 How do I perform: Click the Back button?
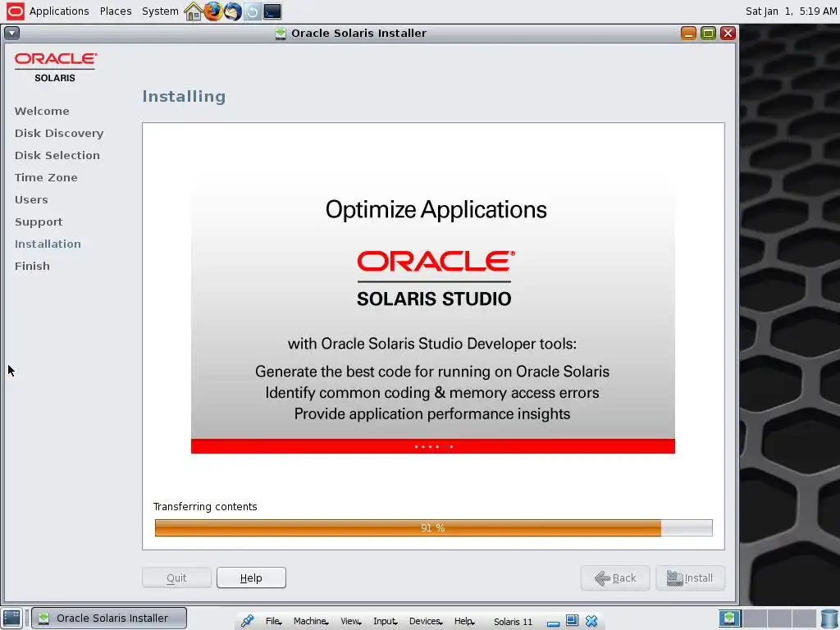pos(615,578)
